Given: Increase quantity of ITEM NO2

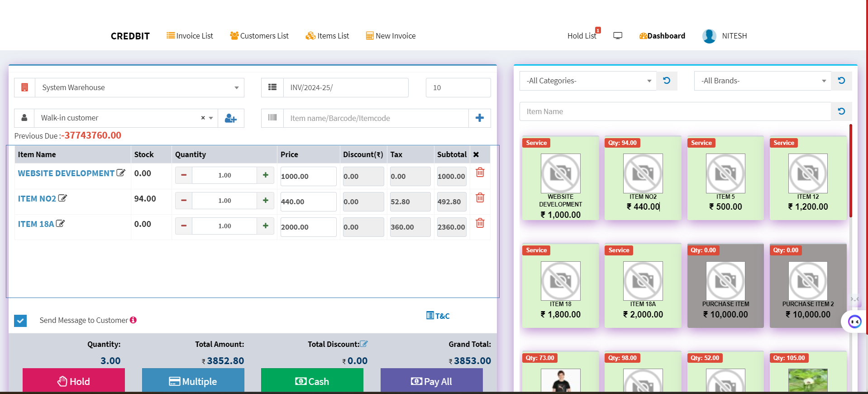Looking at the screenshot, I should point(266,201).
